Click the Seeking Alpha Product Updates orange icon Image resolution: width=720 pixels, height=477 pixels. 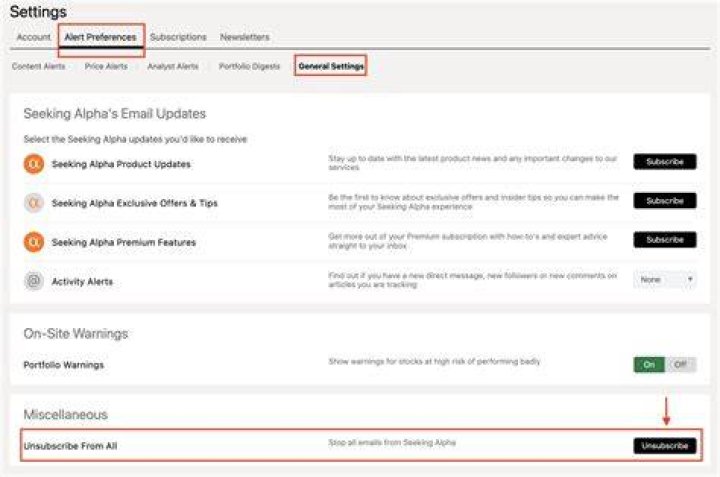click(34, 164)
